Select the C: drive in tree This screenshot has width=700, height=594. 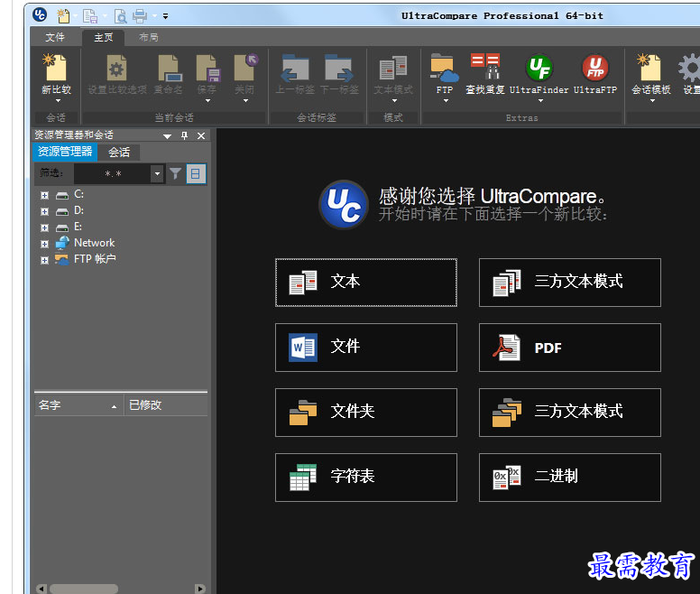click(78, 194)
